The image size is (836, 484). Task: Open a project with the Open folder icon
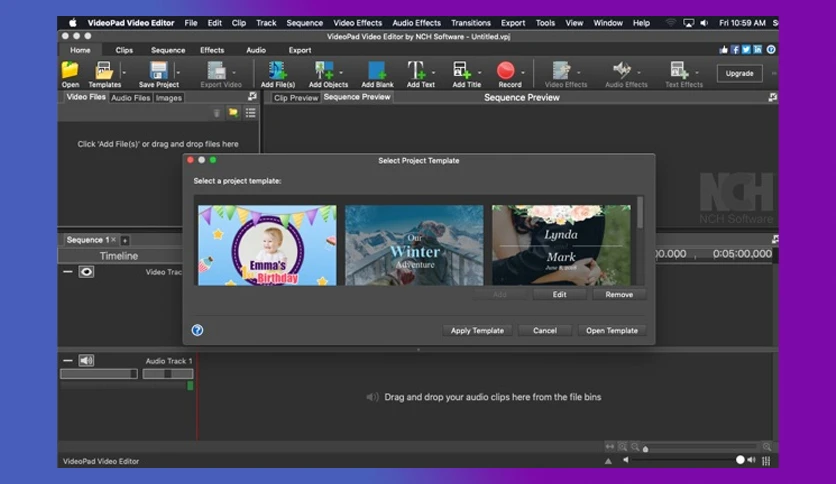point(70,70)
